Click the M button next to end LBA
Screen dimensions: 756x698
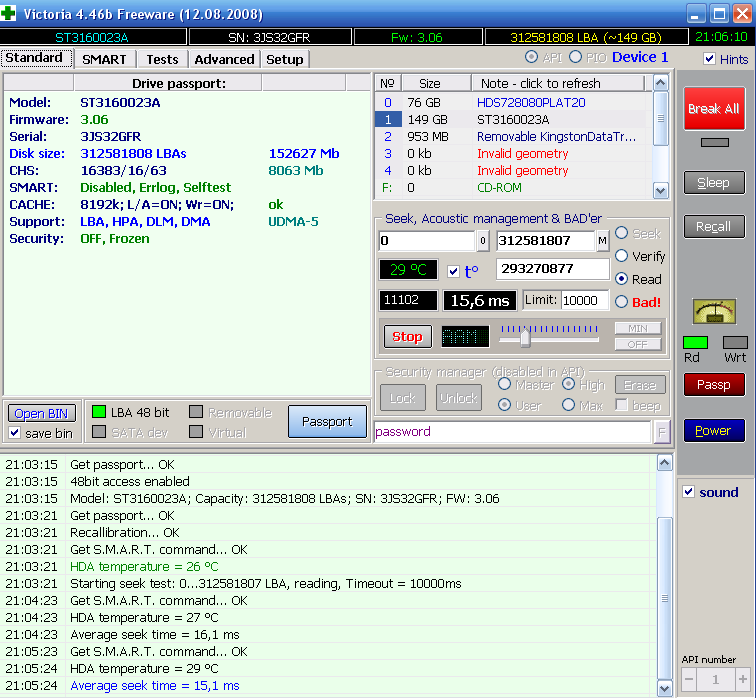602,241
